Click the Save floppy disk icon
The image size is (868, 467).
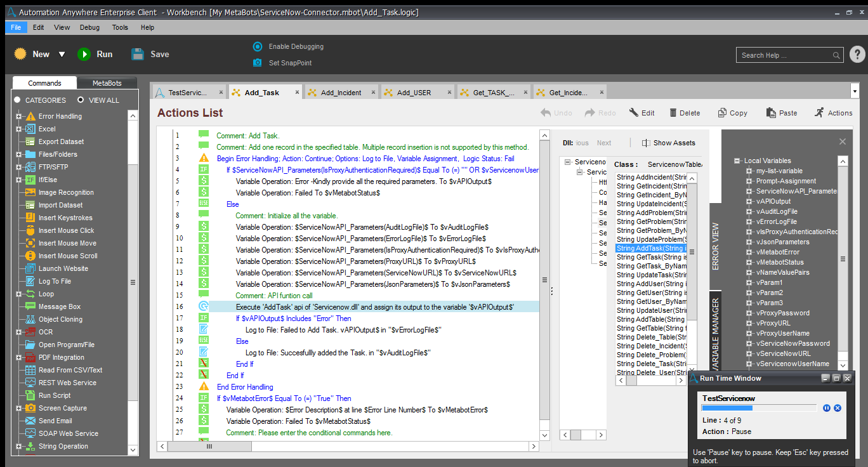tap(138, 55)
